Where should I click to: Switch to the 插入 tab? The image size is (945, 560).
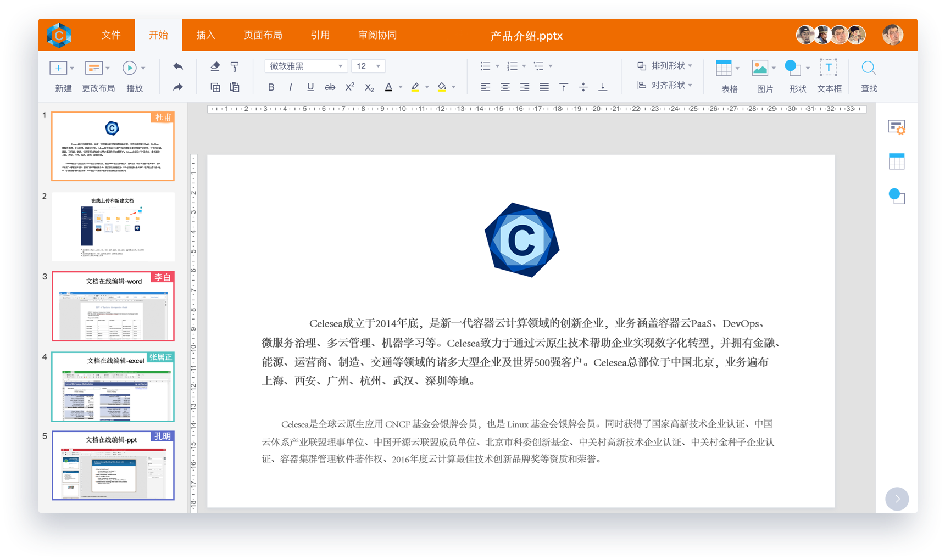click(205, 35)
